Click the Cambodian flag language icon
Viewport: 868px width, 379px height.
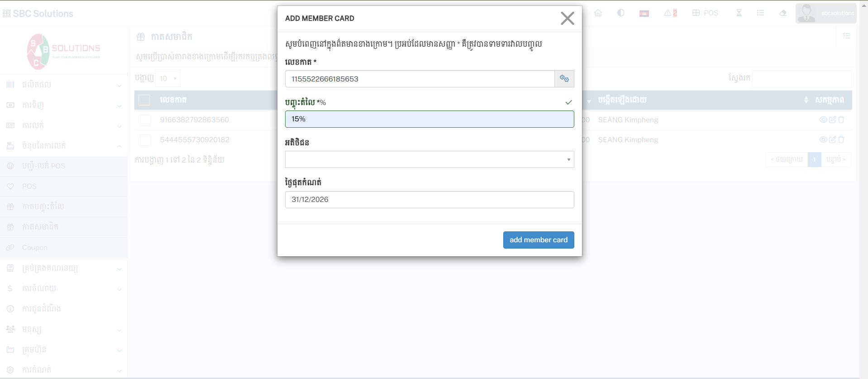pos(644,13)
